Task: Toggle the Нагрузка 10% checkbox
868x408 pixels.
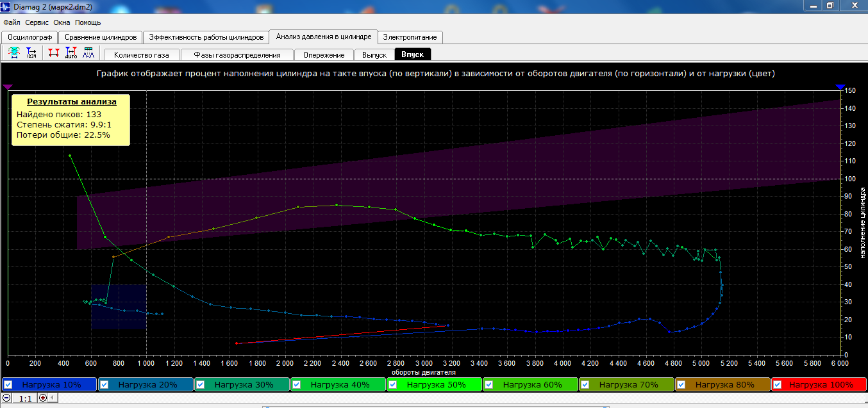Action: [x=8, y=385]
